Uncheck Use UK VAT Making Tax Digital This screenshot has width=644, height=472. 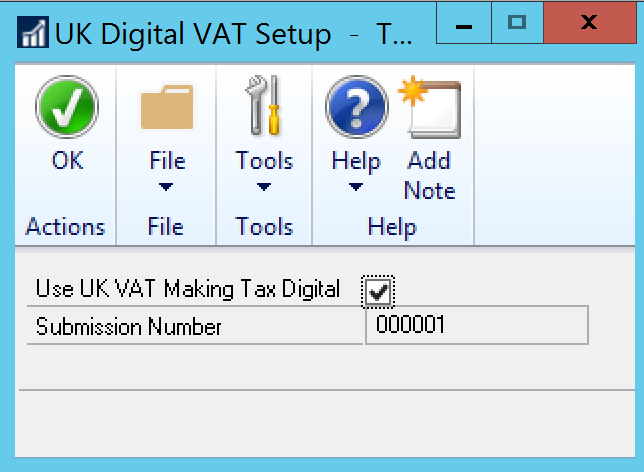click(x=378, y=292)
